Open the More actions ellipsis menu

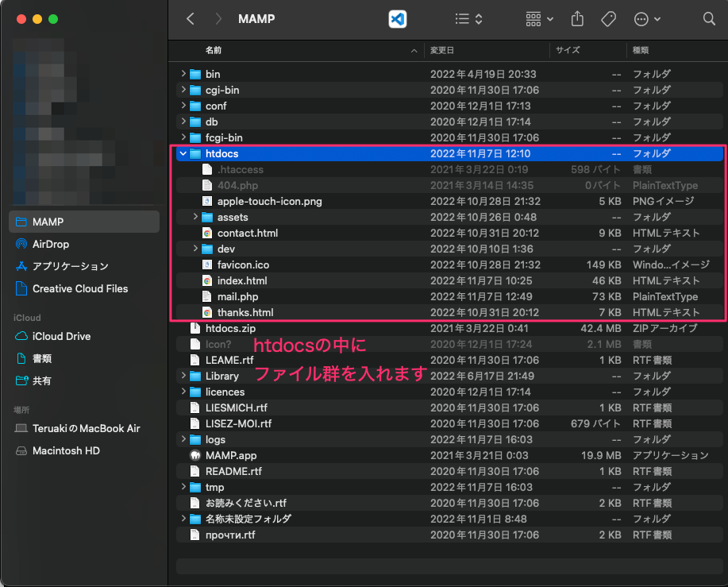pos(647,19)
